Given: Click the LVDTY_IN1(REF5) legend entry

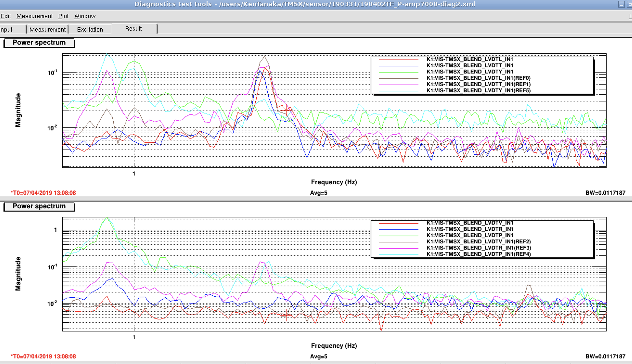Looking at the screenshot, I should tap(478, 91).
